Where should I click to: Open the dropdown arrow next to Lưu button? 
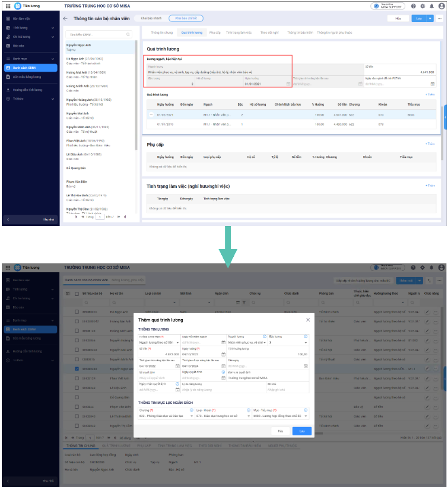click(x=430, y=18)
